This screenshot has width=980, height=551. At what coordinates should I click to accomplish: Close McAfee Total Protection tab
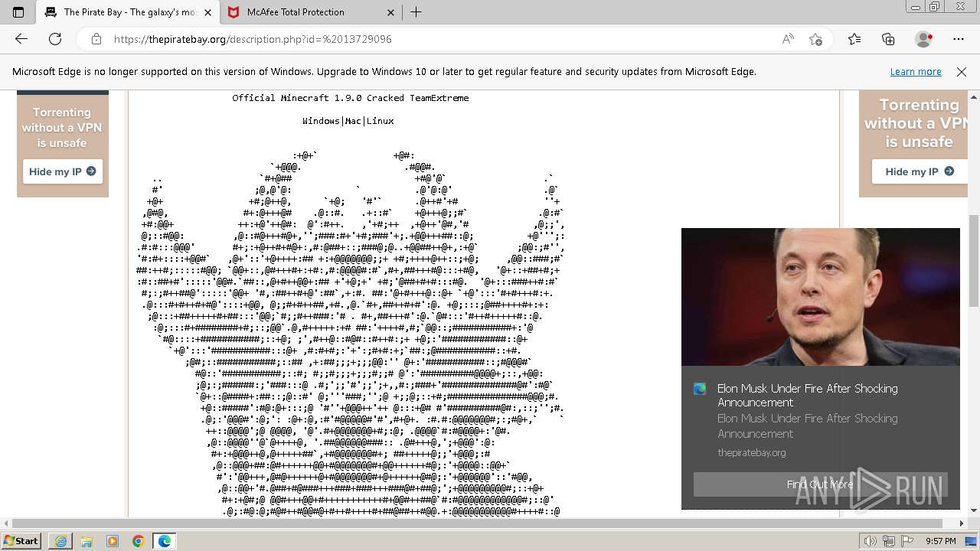390,12
